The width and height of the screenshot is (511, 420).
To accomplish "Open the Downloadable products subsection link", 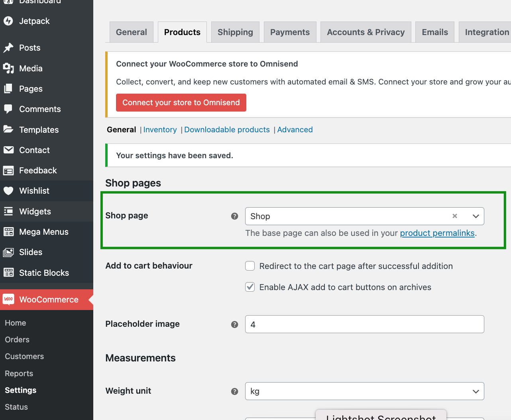I will (227, 130).
